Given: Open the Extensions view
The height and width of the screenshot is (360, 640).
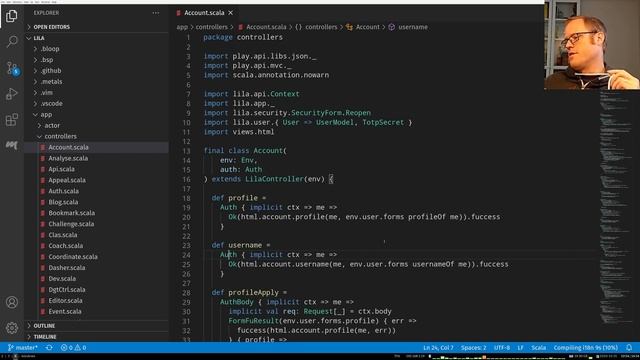Looking at the screenshot, I should [12, 120].
